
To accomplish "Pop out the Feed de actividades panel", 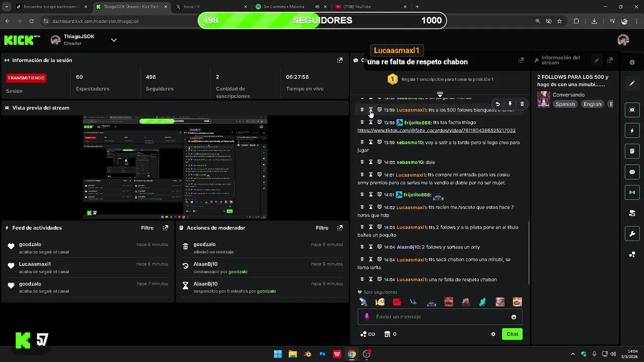I will point(165,228).
